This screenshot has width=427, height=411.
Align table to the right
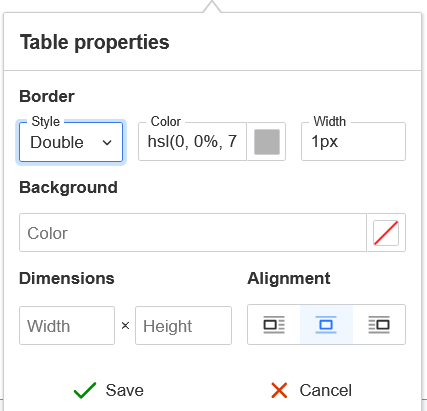(x=379, y=324)
